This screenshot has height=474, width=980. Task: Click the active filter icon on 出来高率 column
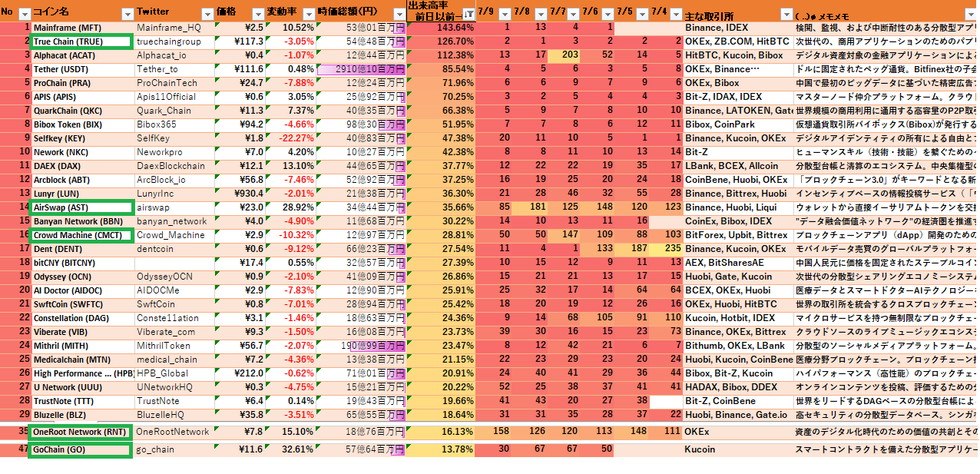tap(468, 14)
